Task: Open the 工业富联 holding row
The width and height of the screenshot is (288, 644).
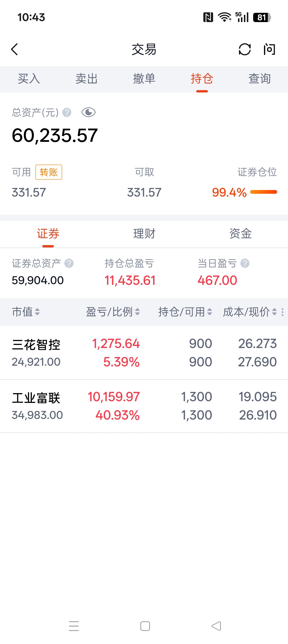Action: 144,406
